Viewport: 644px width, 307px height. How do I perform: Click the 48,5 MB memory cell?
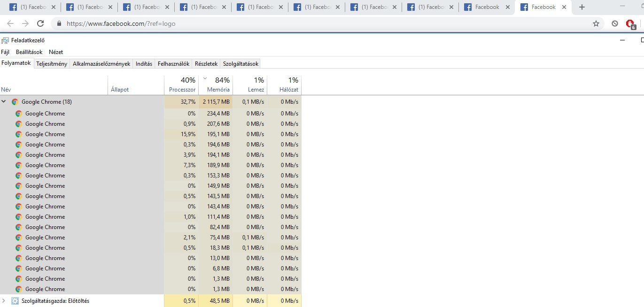coord(216,301)
